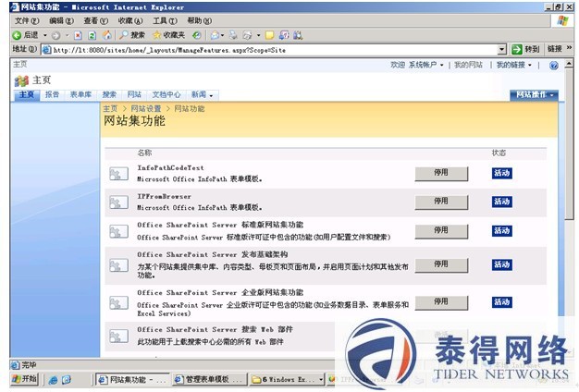The image size is (579, 392).
Task: Click the Forward arrow icon
Action: (x=55, y=35)
